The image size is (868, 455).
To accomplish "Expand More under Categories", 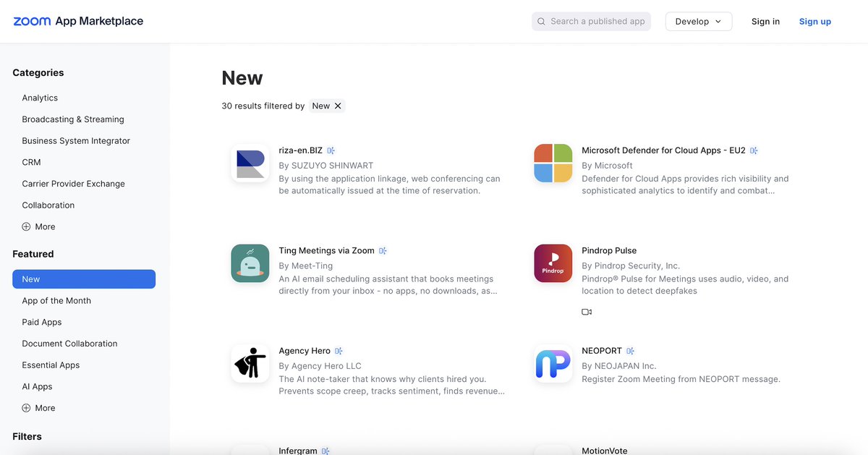I will 38,226.
